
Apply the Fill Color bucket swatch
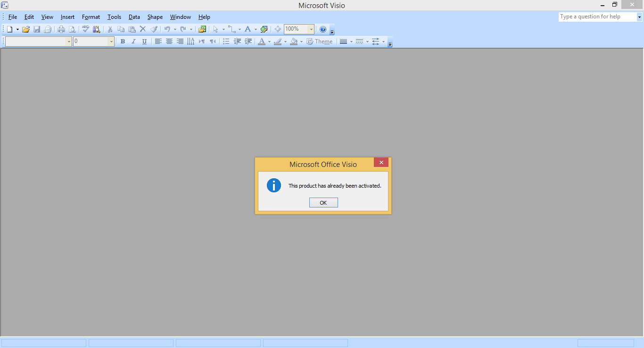click(294, 41)
